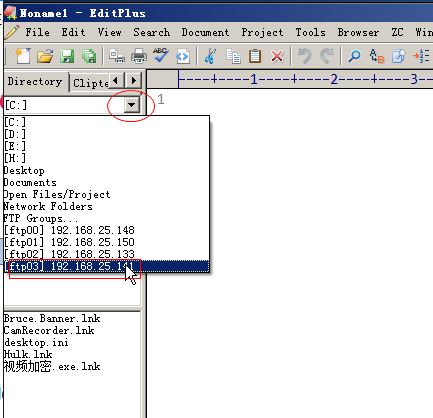Open Print Preview from the toolbar
The height and width of the screenshot is (418, 433).
point(117,56)
